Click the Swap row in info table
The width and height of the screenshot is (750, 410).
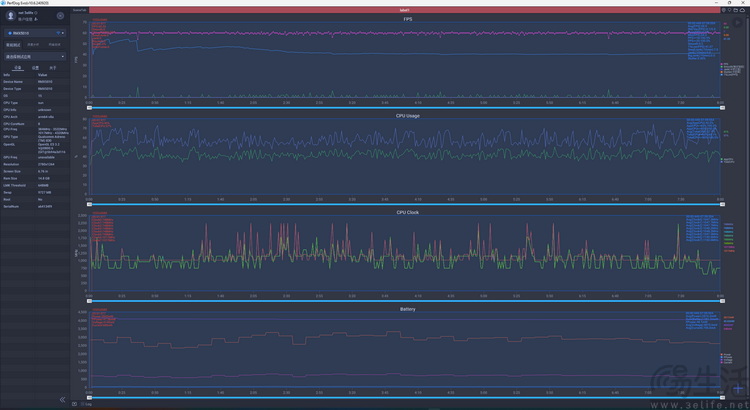35,192
